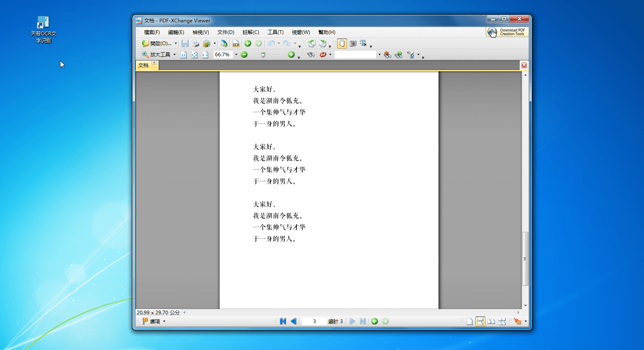Click the next page blue arrow

[x=352, y=321]
